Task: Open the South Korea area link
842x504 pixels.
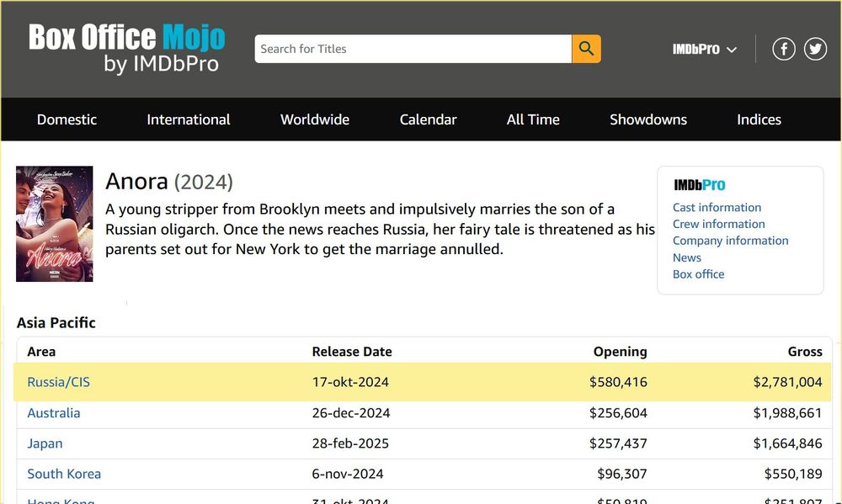Action: [64, 474]
